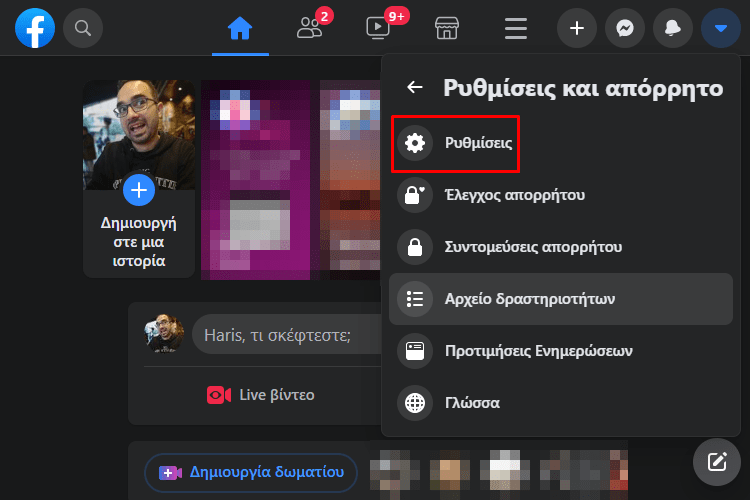
Task: Go back using the arrow in settings panel
Action: point(415,88)
